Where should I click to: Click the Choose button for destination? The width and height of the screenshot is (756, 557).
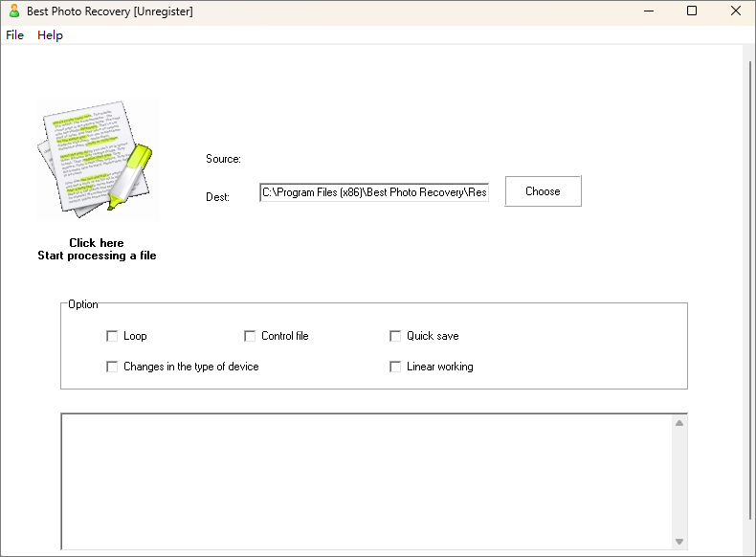click(543, 191)
